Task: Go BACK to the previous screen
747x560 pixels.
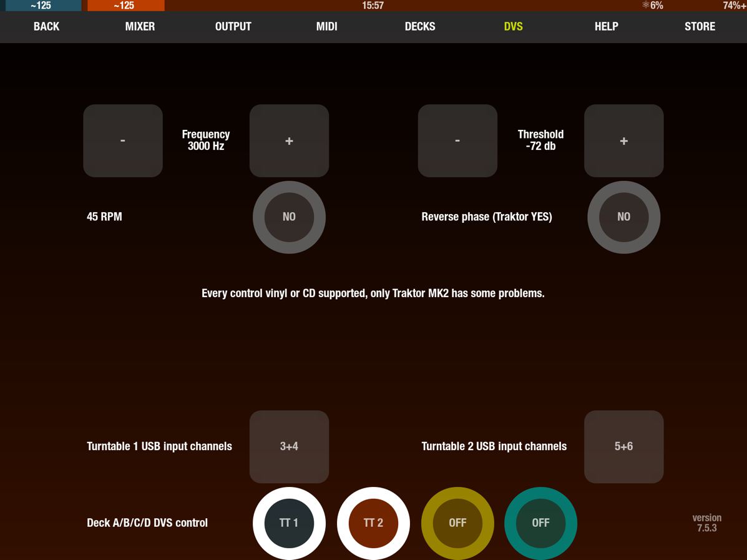Action: pos(46,27)
